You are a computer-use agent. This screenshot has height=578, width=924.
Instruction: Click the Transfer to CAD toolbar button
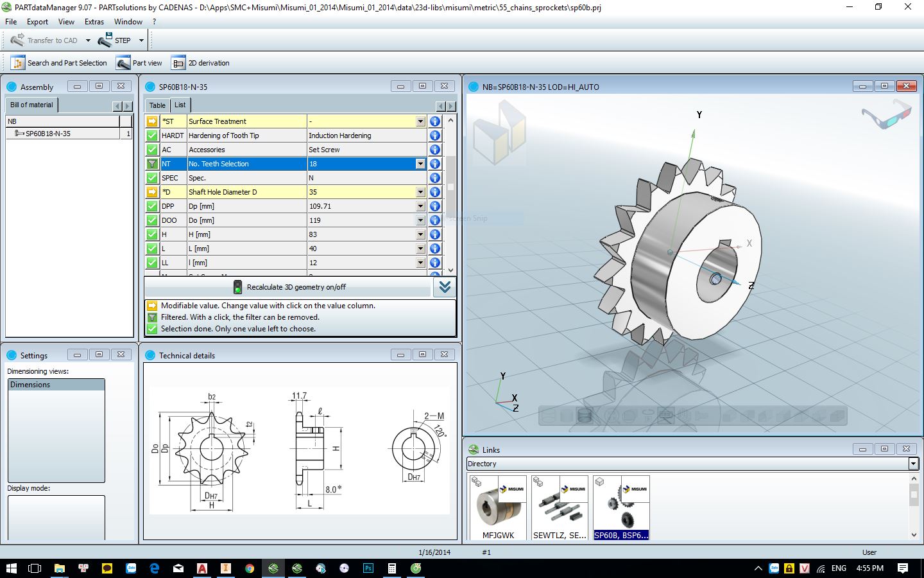point(44,40)
